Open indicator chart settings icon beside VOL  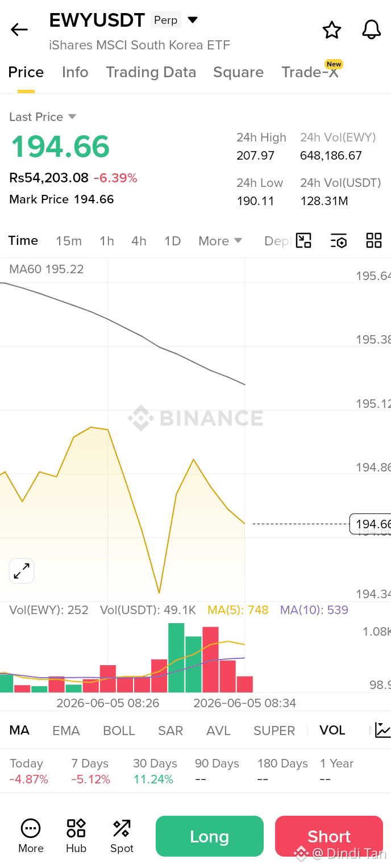(x=382, y=730)
